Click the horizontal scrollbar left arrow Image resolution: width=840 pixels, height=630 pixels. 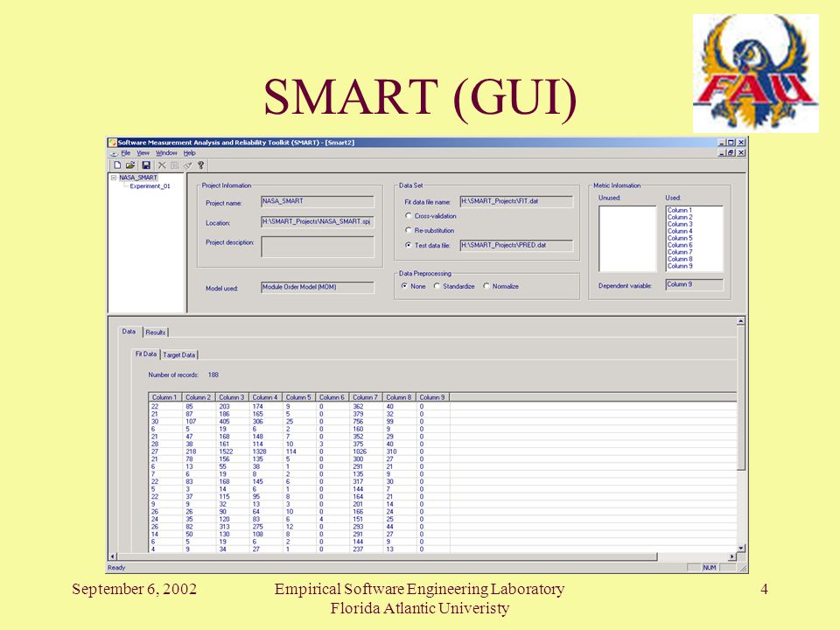(x=113, y=556)
